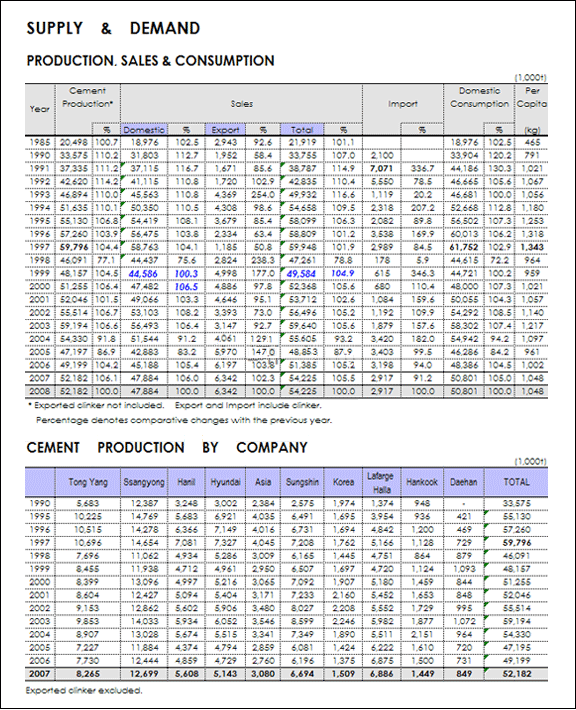Select blue 104.9 percentage in 1999 row

point(342,273)
